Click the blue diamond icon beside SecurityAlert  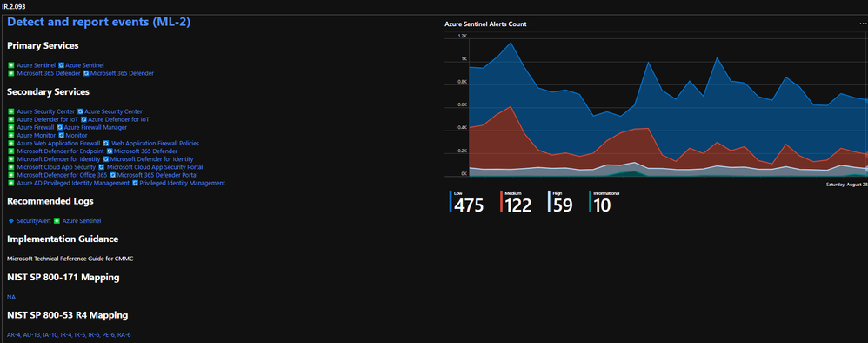[10, 220]
